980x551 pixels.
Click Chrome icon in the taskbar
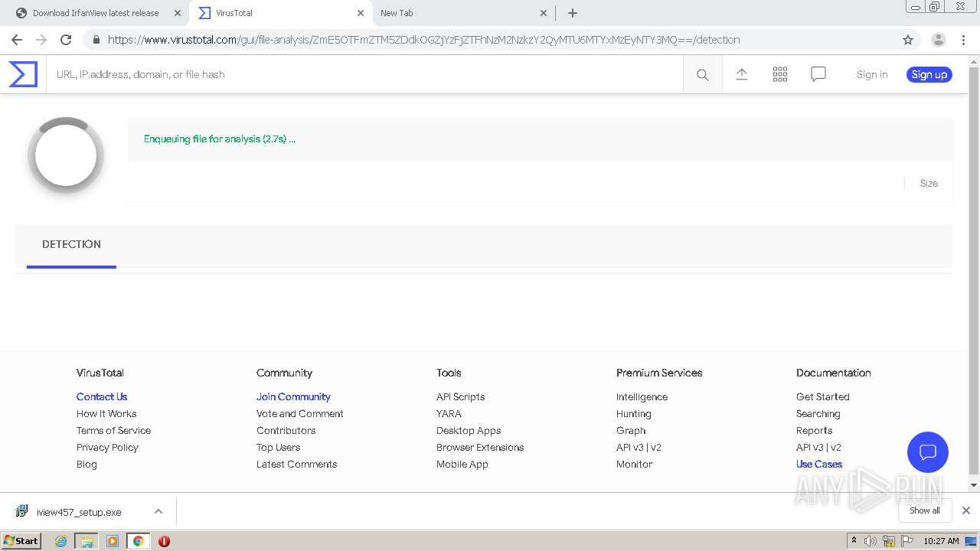coord(138,541)
